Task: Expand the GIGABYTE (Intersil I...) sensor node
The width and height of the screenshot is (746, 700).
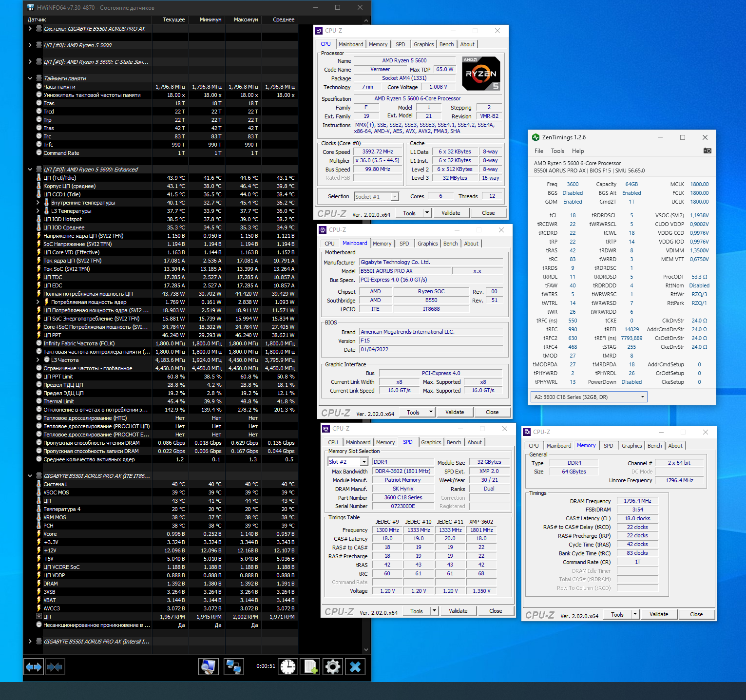Action: click(30, 642)
